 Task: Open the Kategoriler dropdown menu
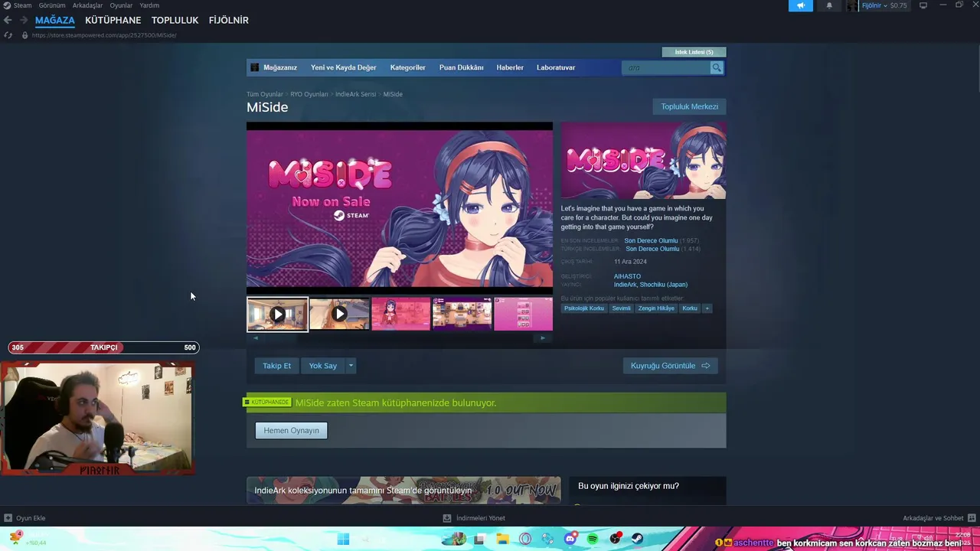tap(407, 67)
